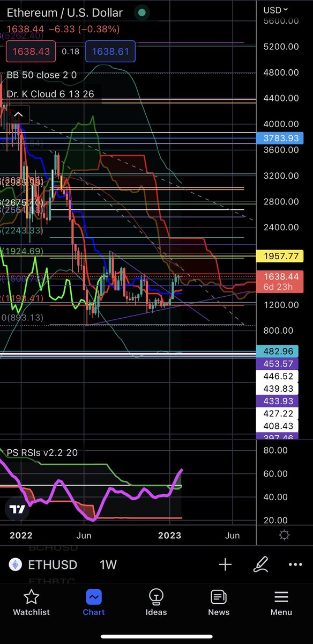Image resolution: width=313 pixels, height=644 pixels.
Task: Collapse the indicator legend chevron
Action: point(18,114)
